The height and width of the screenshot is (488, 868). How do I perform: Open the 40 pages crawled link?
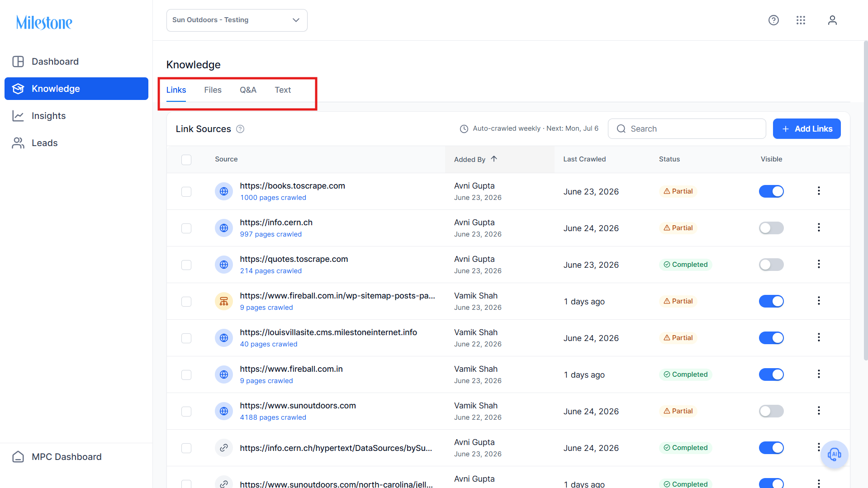click(x=269, y=344)
